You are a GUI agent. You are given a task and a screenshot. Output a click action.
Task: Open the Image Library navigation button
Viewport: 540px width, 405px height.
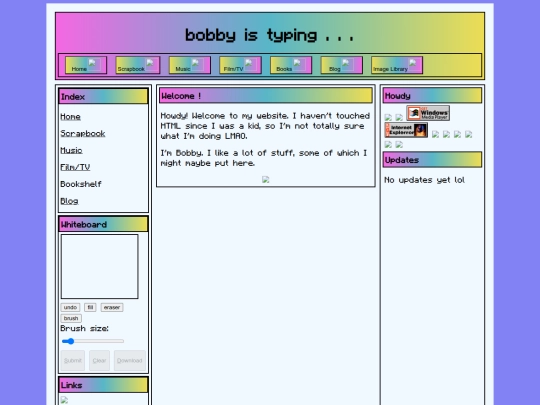(397, 65)
